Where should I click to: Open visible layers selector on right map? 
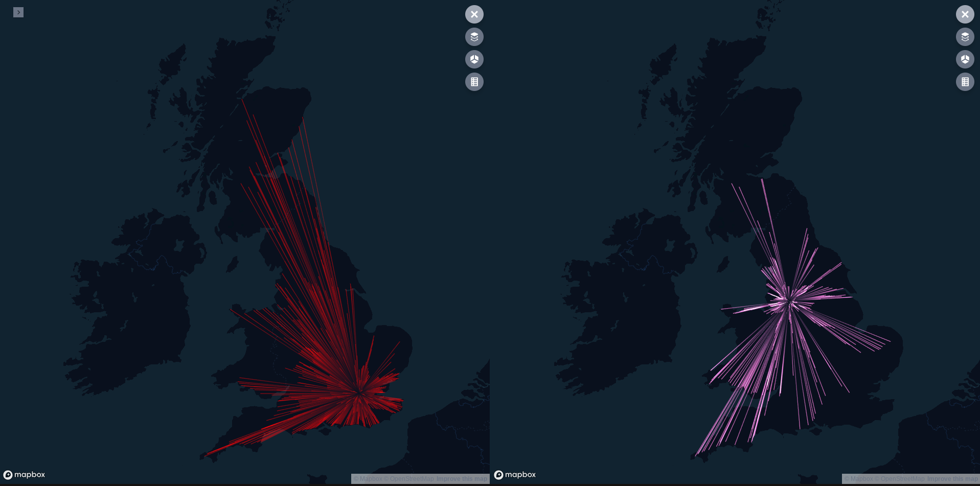[965, 37]
